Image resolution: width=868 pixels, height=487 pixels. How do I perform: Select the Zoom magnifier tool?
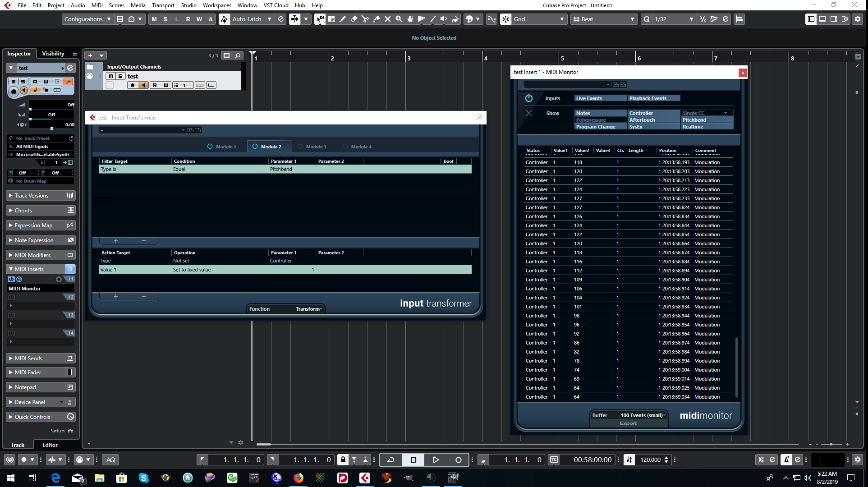pos(399,19)
